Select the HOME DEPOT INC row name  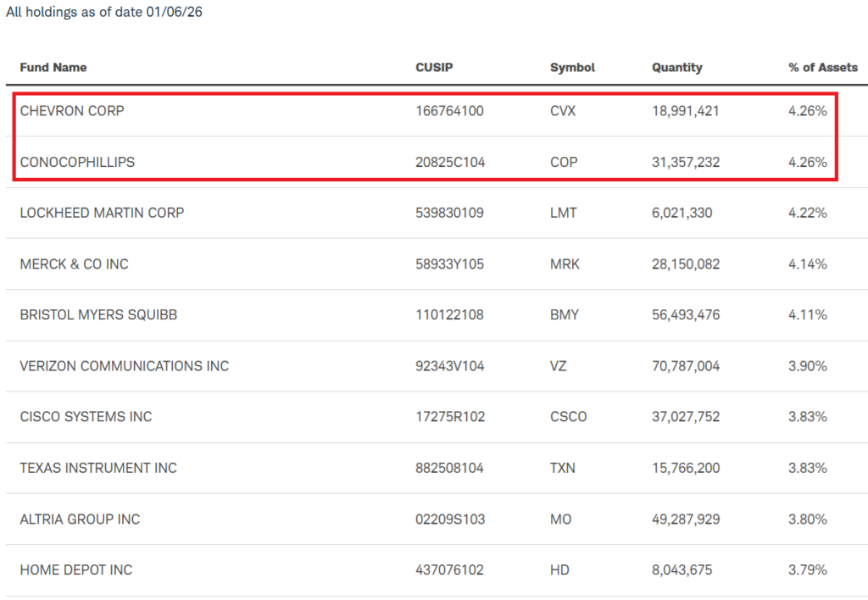point(76,569)
